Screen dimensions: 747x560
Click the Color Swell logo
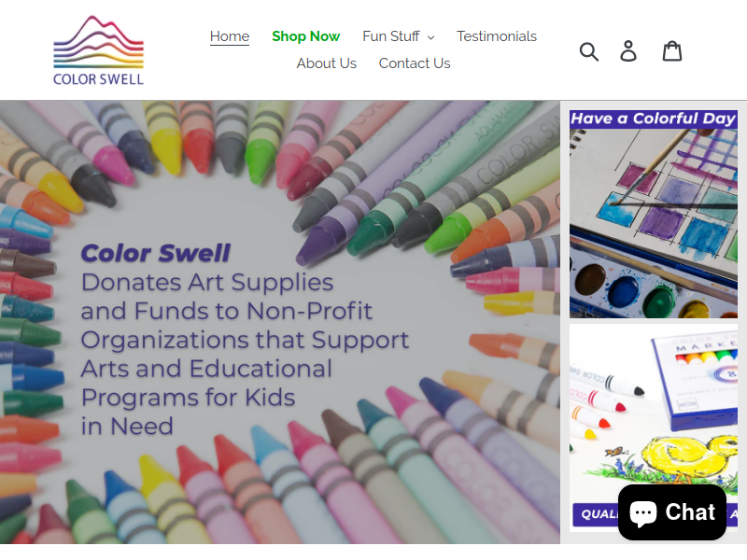point(99,50)
